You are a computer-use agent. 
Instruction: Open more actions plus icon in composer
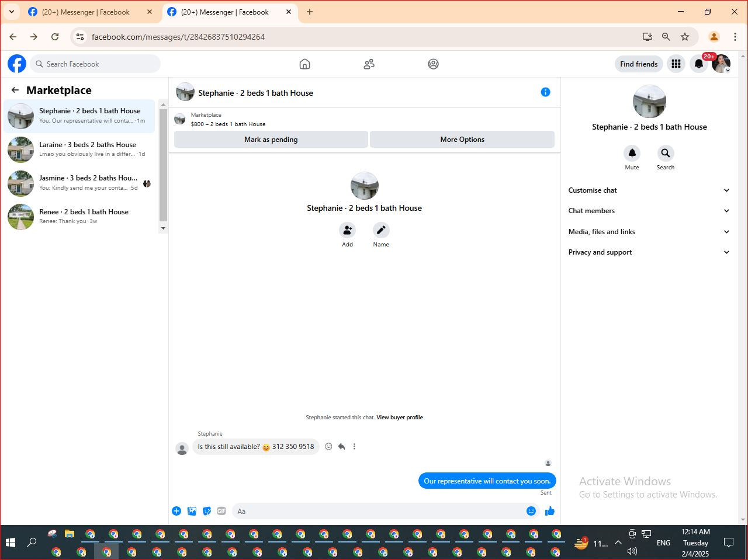(176, 512)
